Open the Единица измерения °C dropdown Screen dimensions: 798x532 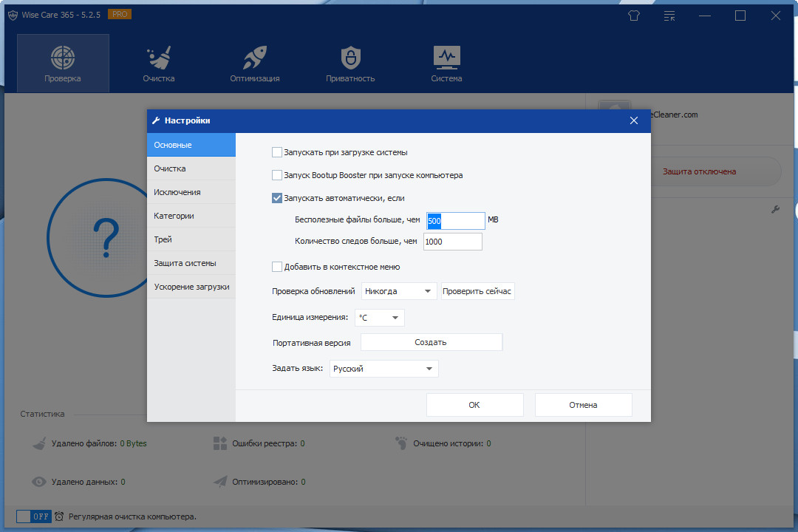[x=380, y=318]
